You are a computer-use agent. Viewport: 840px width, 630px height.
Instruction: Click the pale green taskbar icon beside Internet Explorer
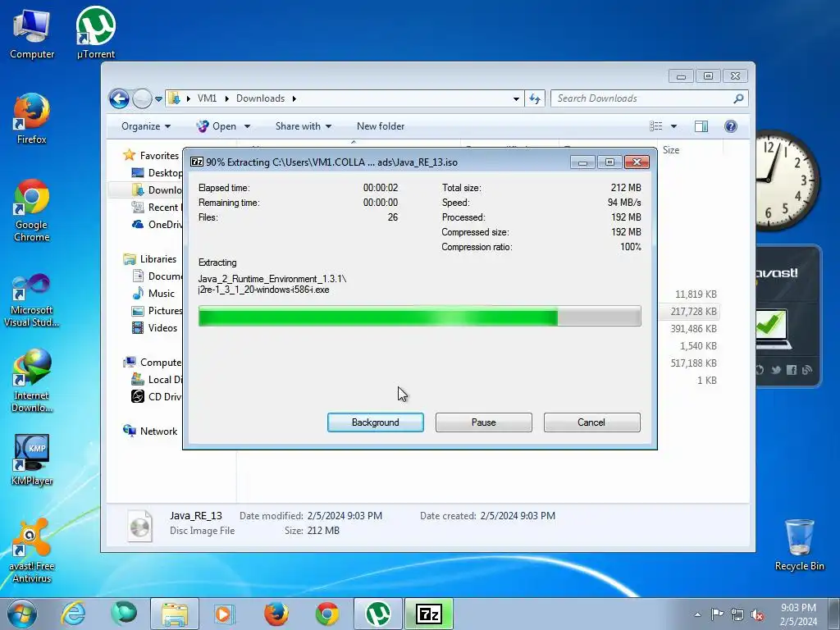(123, 614)
